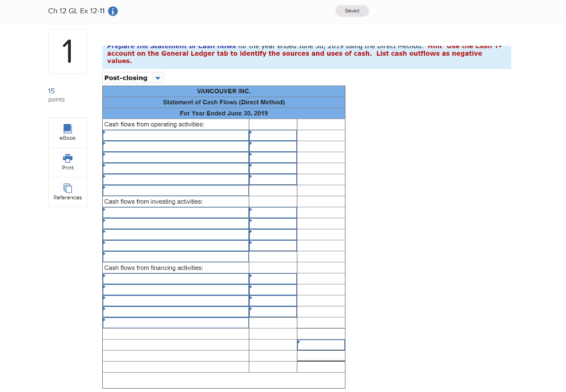Image resolution: width=566 pixels, height=392 pixels.
Task: Click third operating activities amount field
Action: click(x=273, y=157)
